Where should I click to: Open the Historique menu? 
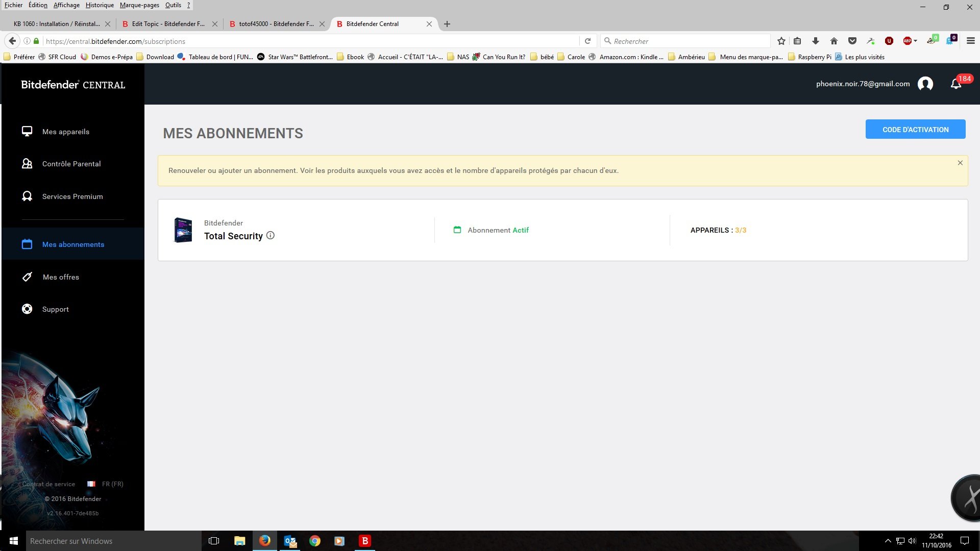click(x=100, y=5)
